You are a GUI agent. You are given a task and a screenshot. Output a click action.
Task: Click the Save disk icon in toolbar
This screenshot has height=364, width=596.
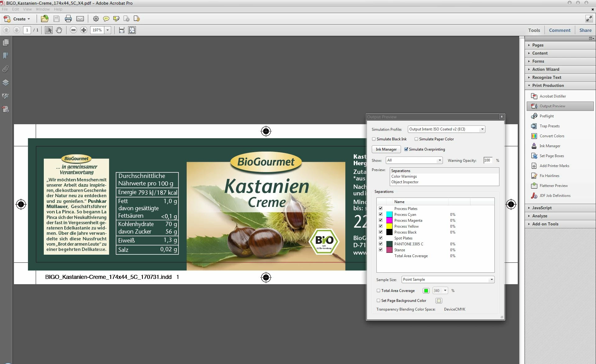coord(57,19)
